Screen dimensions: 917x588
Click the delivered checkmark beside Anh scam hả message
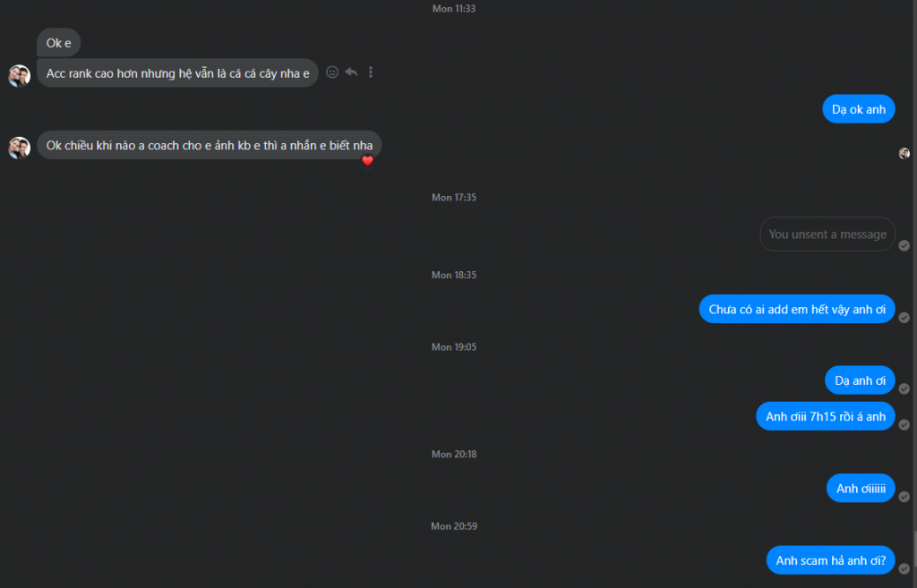coord(904,568)
